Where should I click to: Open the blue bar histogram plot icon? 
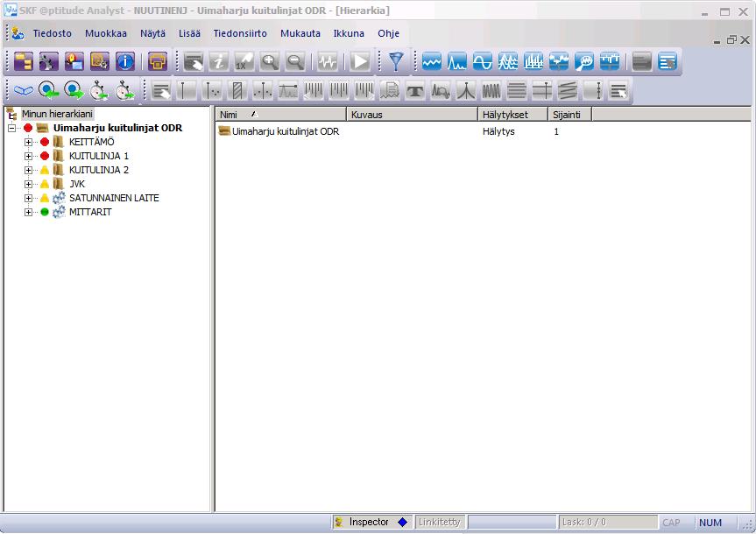pos(533,61)
